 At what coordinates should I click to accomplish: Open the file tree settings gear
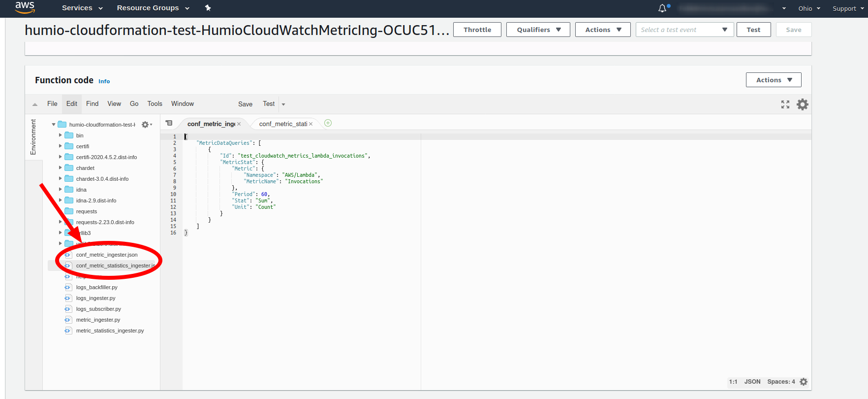[x=146, y=125]
